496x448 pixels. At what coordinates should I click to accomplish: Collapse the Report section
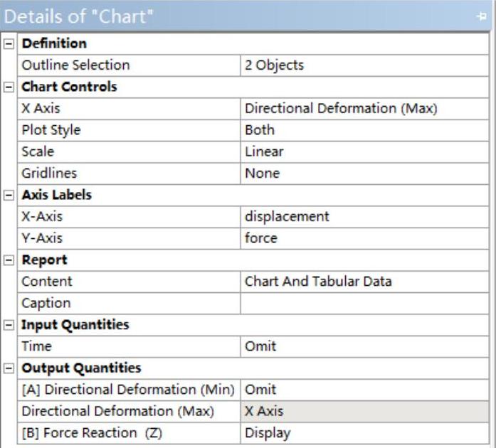point(9,260)
